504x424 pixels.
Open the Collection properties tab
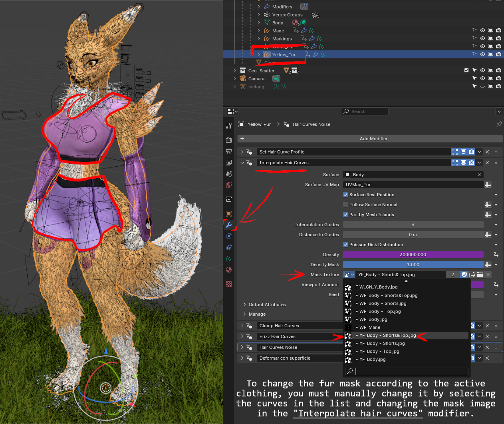229,199
